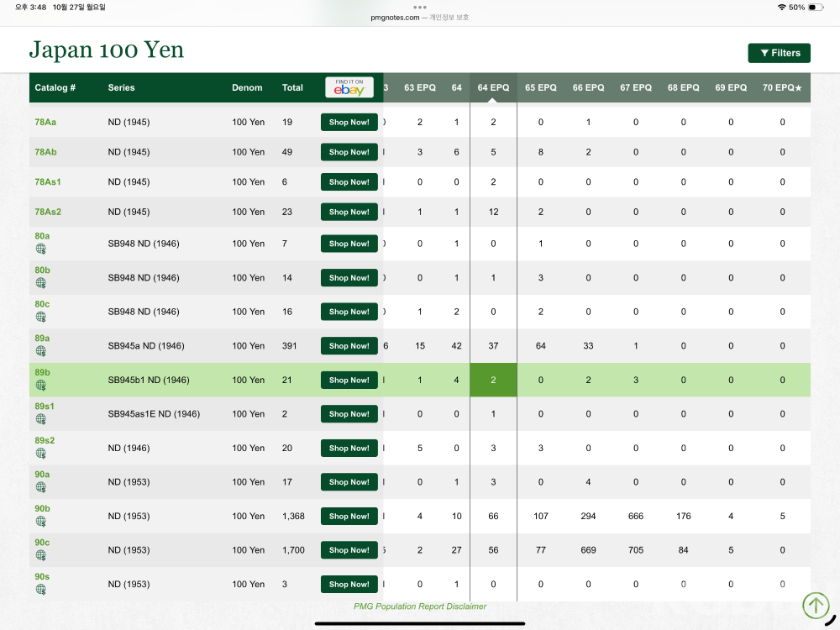Open the Filters dropdown
Screen dimensions: 840x630
779,53
